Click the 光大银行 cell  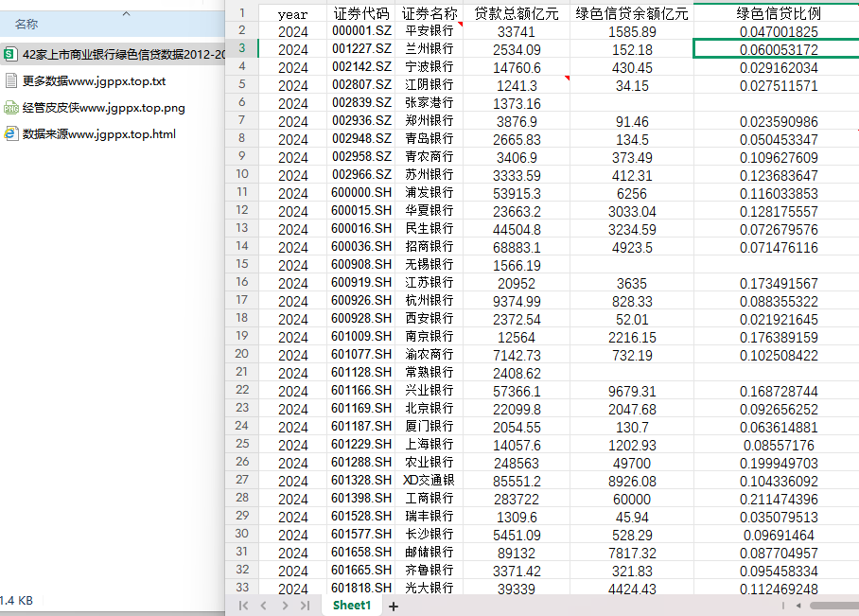429,588
